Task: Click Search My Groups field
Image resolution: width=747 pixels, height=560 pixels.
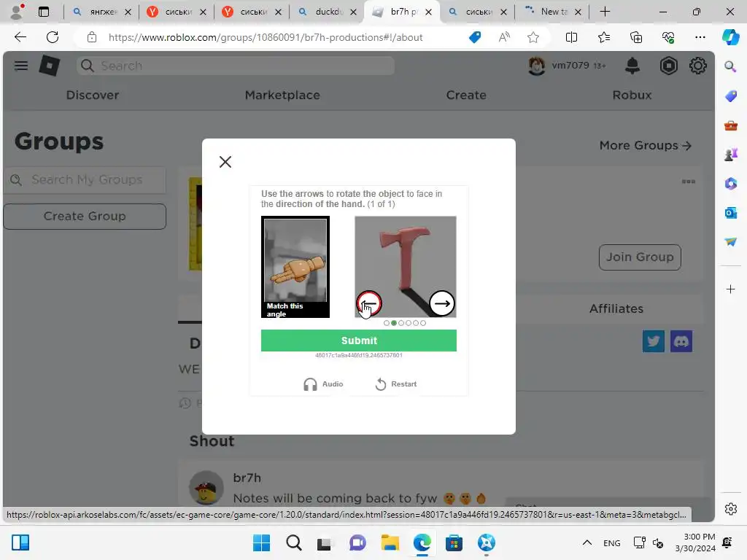Action: (85, 180)
